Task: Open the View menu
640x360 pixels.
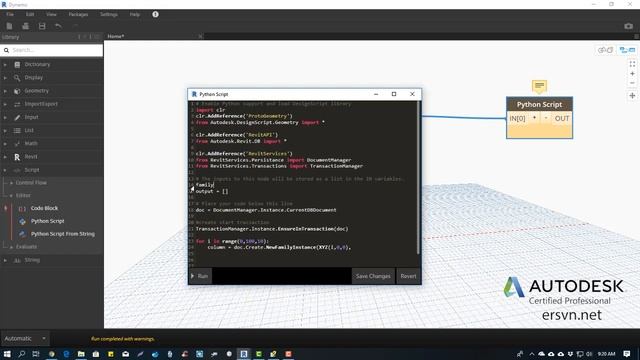Action: click(51, 14)
